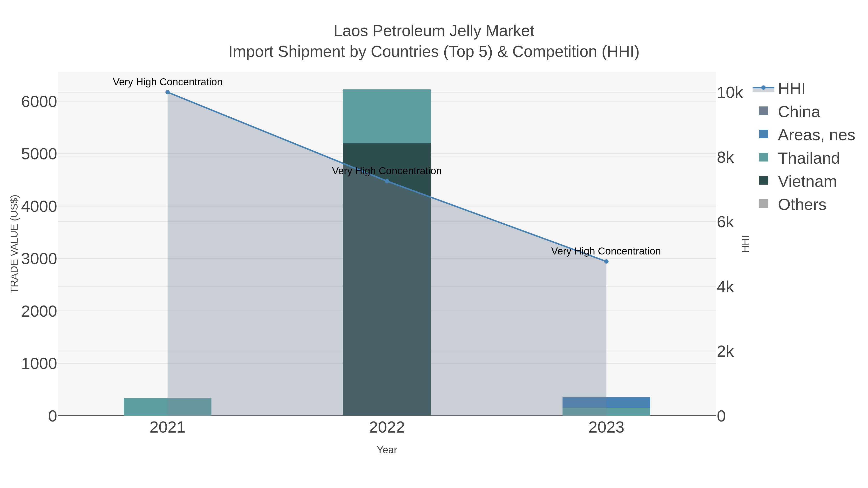This screenshot has height=488, width=868.
Task: Click the 2023 x-axis label
Action: pyautogui.click(x=606, y=428)
